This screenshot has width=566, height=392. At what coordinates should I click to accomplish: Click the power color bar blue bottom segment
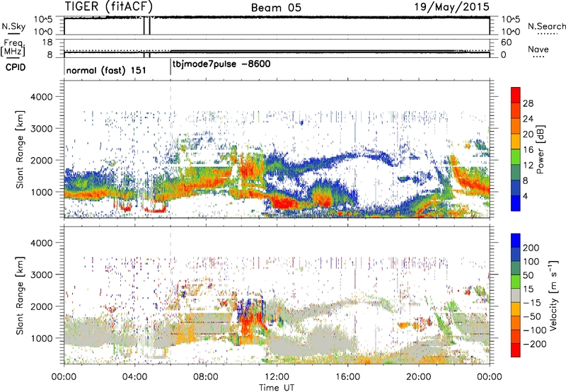click(516, 204)
